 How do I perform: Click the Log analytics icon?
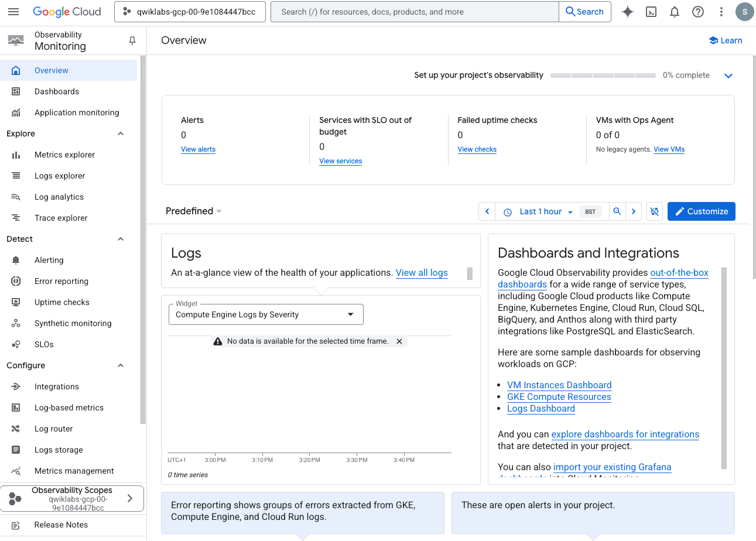click(16, 197)
